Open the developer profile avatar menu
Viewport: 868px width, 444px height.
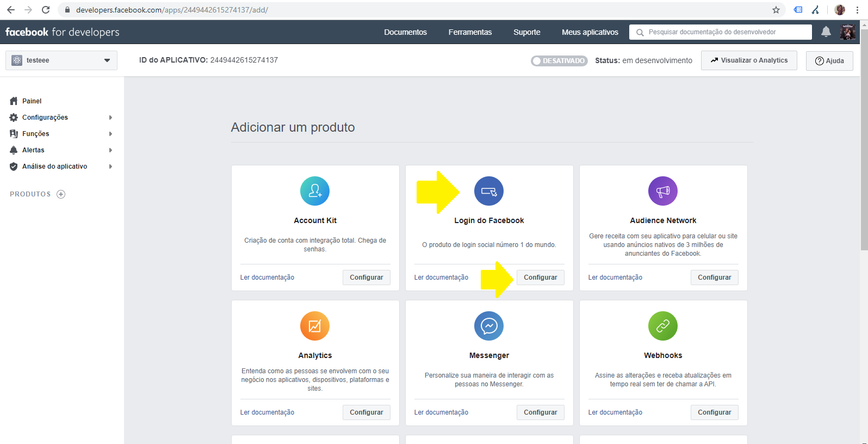click(x=847, y=32)
